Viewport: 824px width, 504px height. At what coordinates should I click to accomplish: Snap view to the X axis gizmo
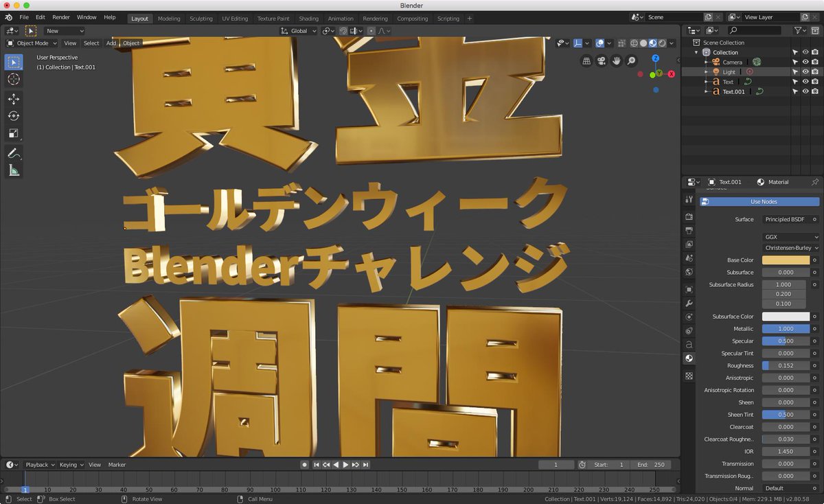pyautogui.click(x=671, y=73)
